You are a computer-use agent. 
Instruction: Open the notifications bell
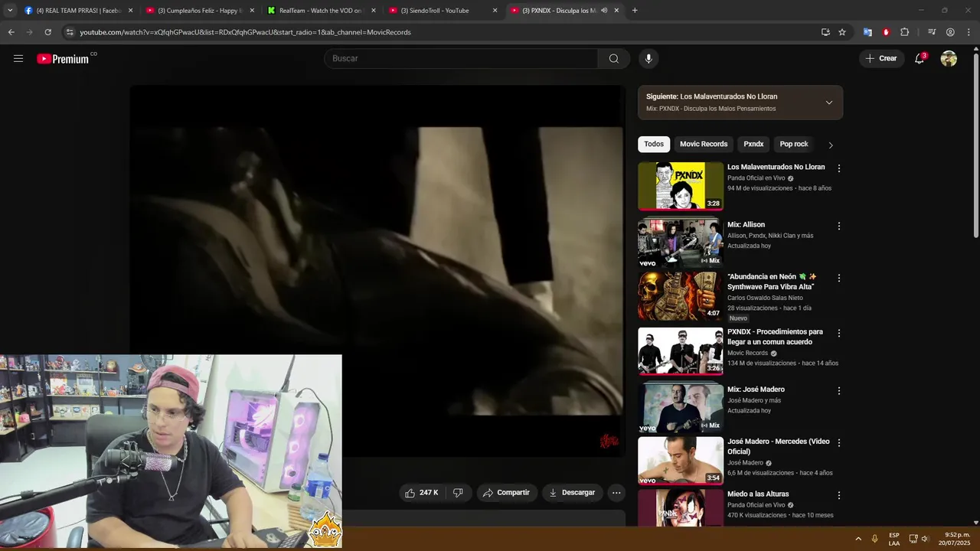[x=920, y=58]
